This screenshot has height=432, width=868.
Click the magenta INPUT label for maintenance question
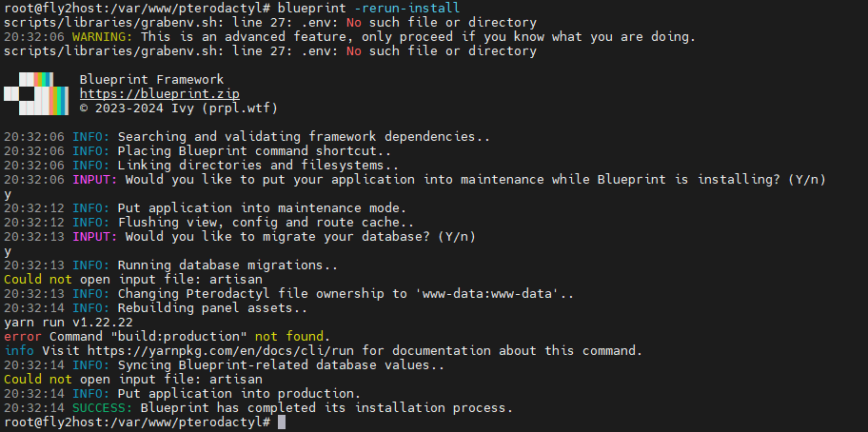point(95,179)
